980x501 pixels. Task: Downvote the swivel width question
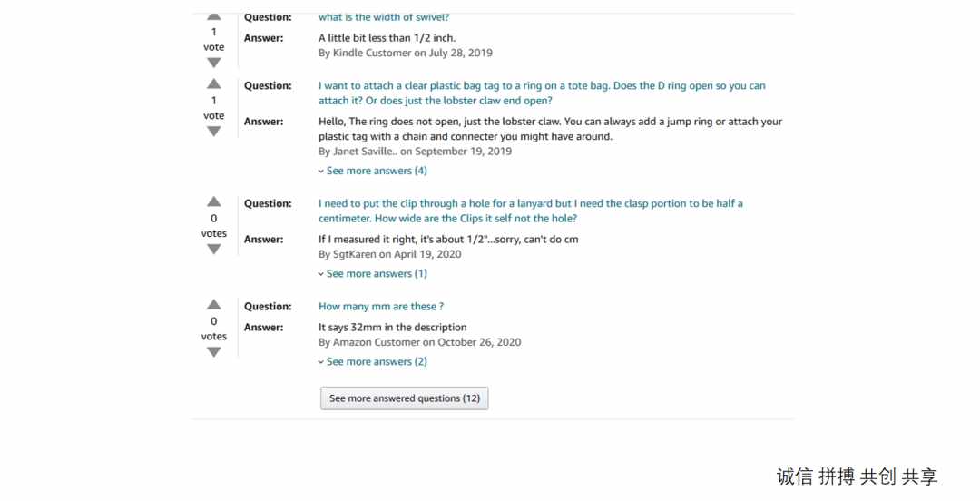coord(214,63)
